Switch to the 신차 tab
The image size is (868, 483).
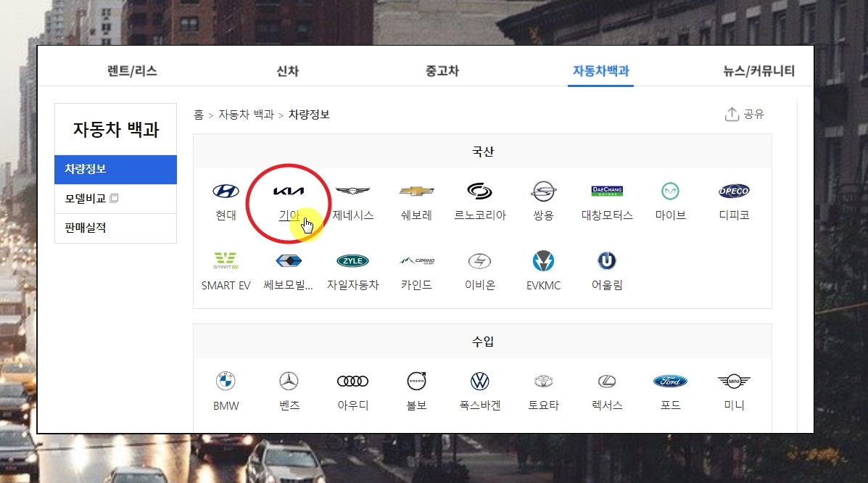point(288,71)
